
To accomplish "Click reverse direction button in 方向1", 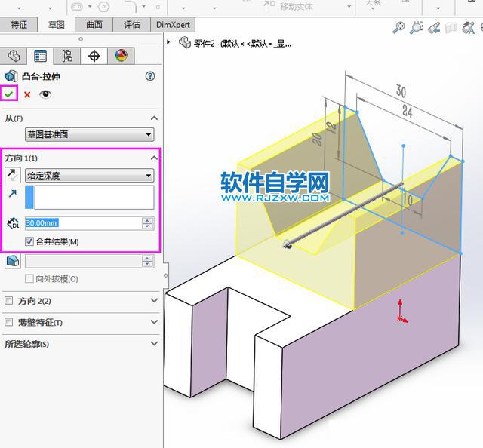I will [x=13, y=175].
